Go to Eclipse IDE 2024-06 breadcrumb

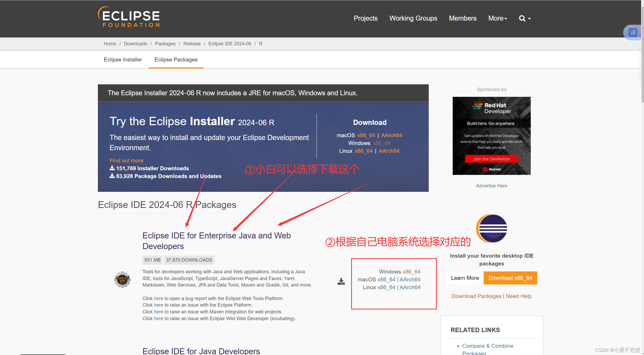pos(230,44)
